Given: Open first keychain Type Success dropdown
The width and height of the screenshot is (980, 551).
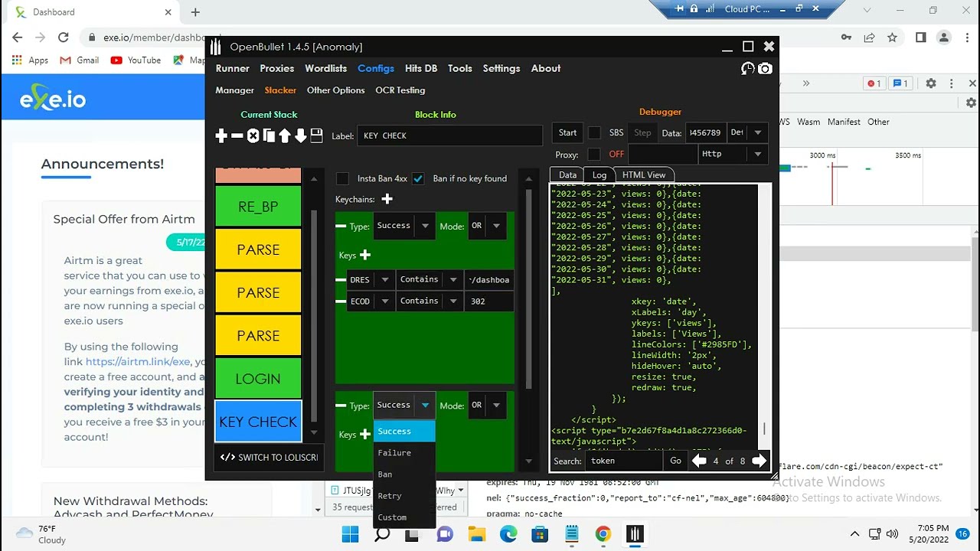Looking at the screenshot, I should (x=405, y=226).
